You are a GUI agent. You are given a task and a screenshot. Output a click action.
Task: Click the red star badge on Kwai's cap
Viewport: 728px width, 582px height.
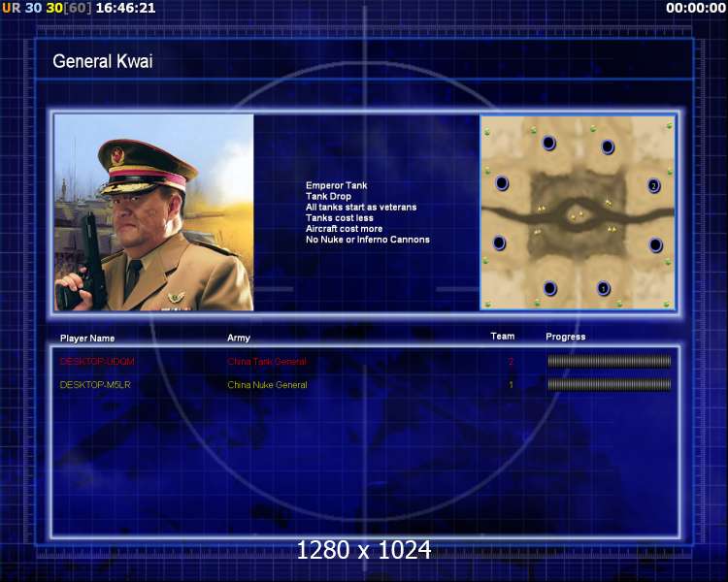pos(117,155)
